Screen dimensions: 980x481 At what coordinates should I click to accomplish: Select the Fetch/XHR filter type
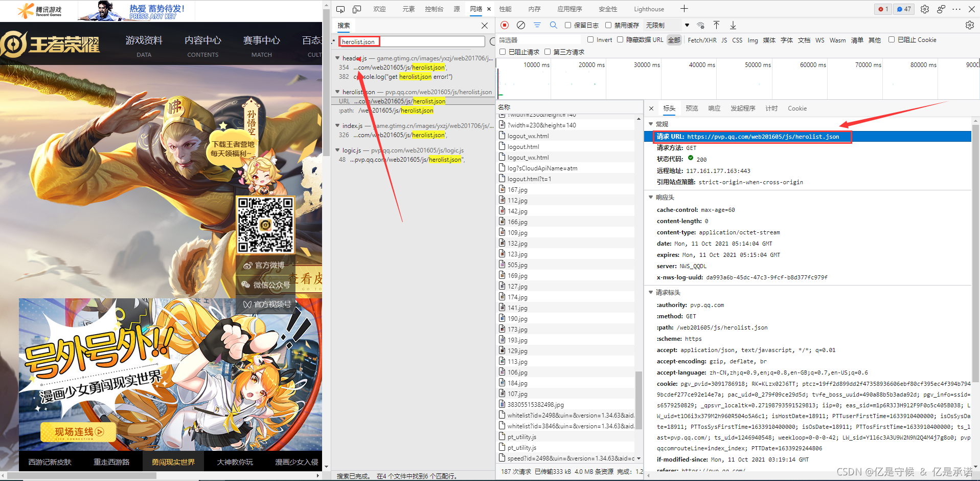tap(702, 40)
